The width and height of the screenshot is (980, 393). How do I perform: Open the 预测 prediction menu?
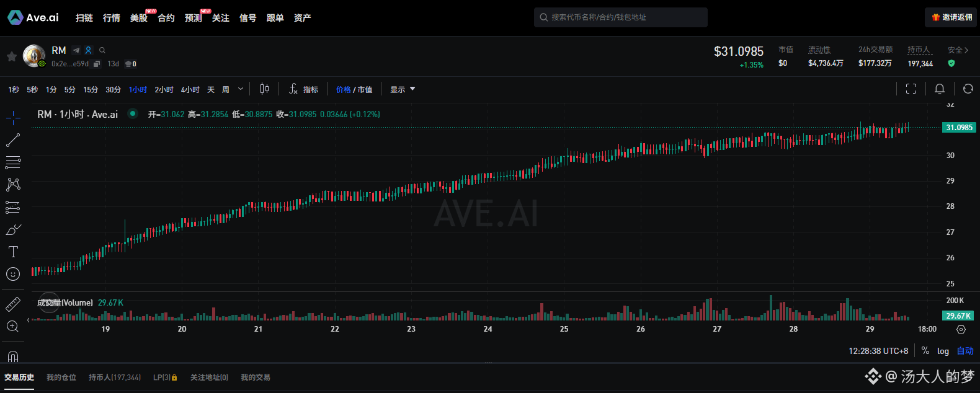tap(194, 18)
